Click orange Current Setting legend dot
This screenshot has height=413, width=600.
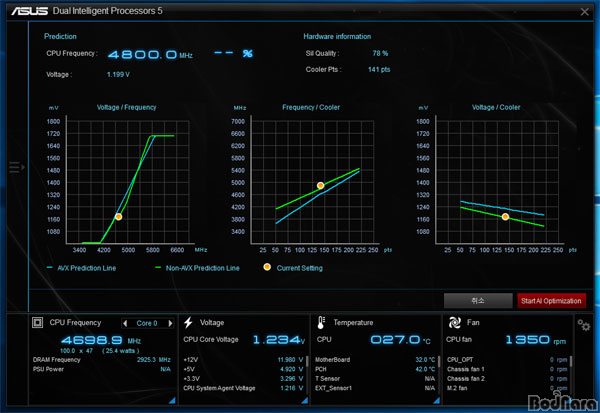(267, 267)
